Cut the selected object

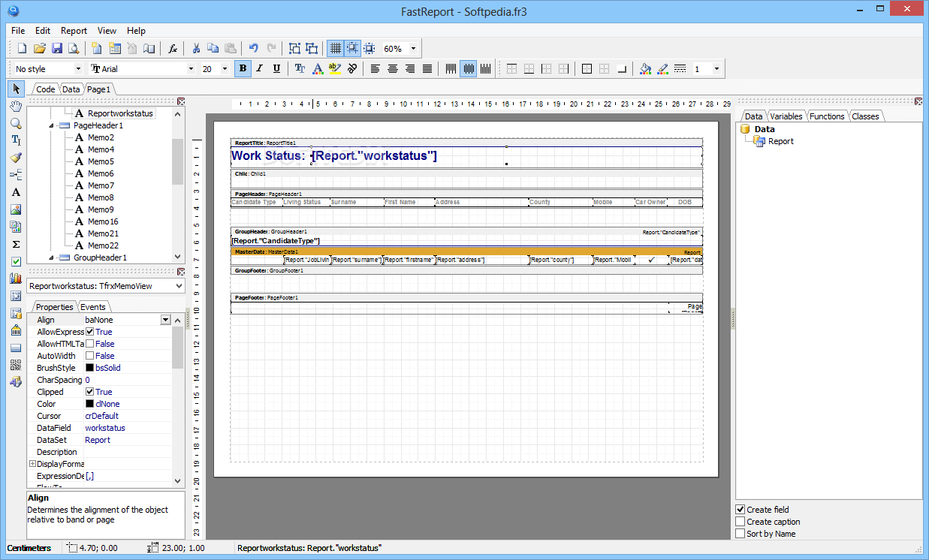tap(195, 49)
